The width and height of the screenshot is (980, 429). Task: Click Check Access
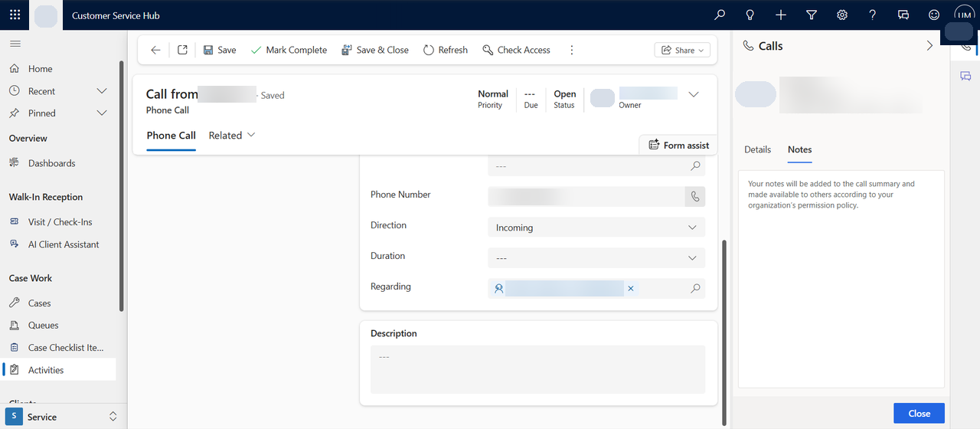pos(516,50)
